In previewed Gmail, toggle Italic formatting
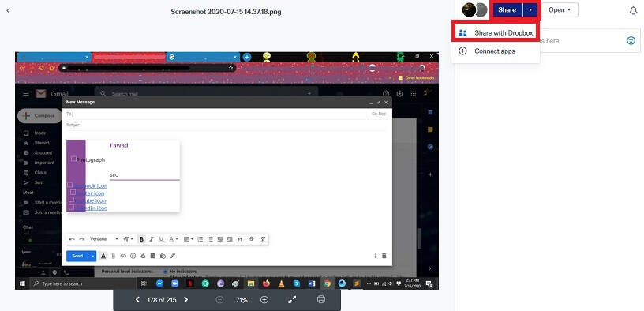Screen dimensions: 644x311 (152, 239)
